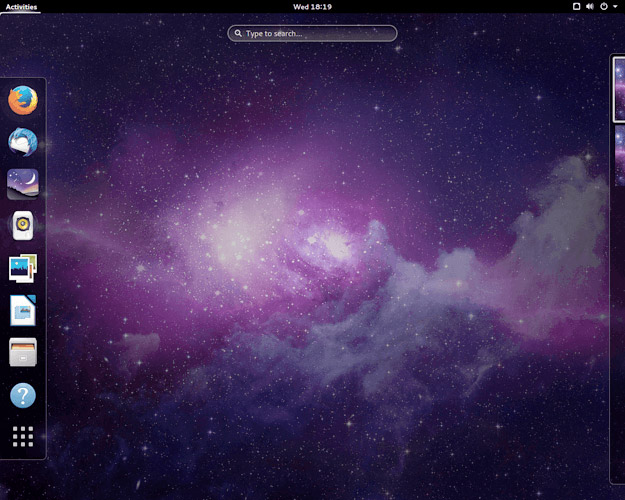Open the night-sky moon app icon

tap(23, 184)
